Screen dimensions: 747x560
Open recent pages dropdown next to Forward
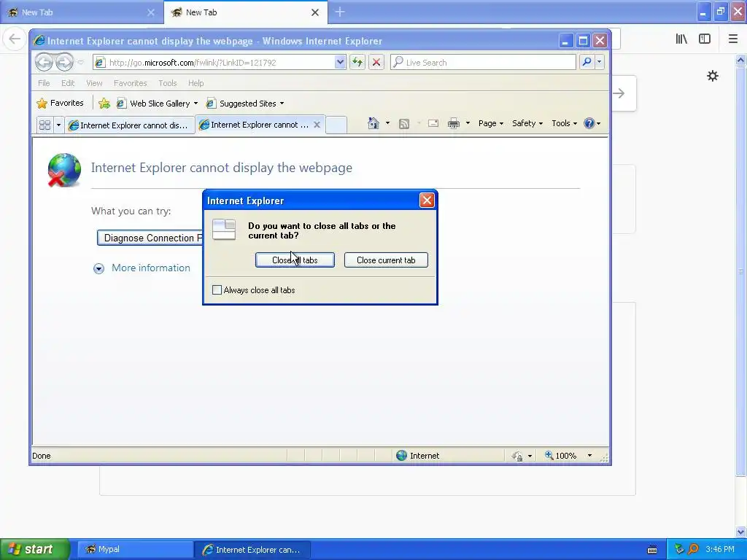click(x=80, y=63)
